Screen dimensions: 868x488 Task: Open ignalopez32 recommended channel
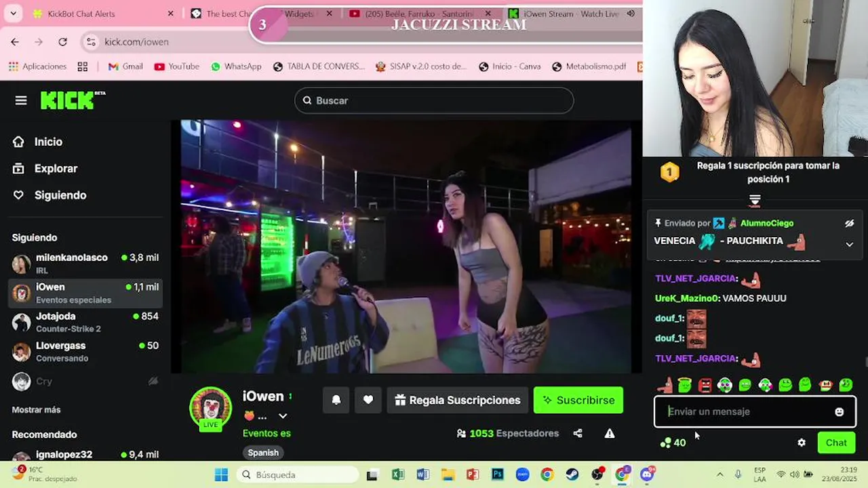point(86,455)
